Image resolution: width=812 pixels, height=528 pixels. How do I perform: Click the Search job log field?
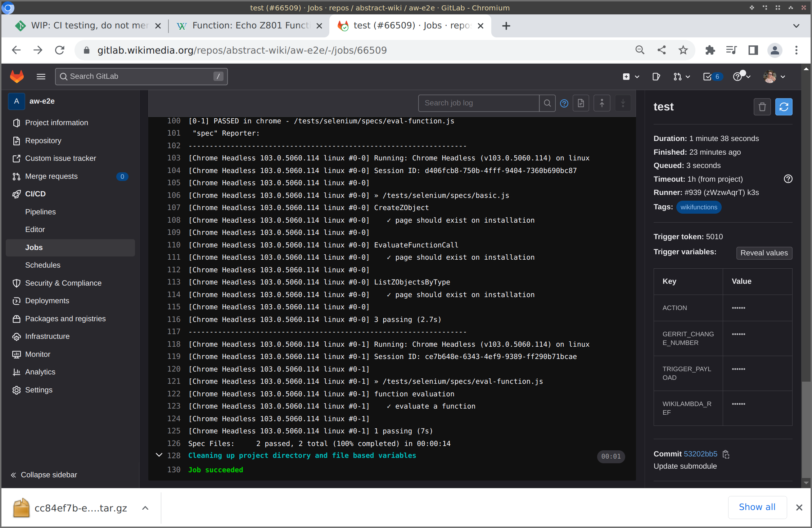pos(479,103)
